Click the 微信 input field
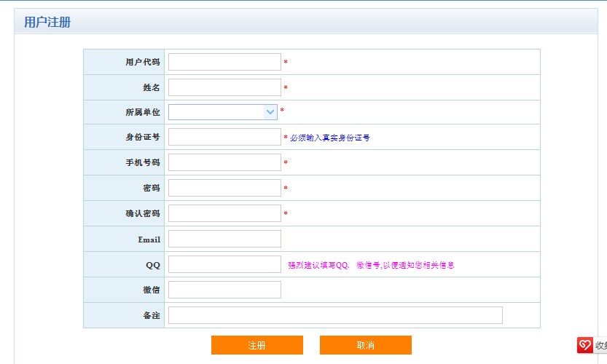Viewport: 607px width, 364px height. [224, 290]
